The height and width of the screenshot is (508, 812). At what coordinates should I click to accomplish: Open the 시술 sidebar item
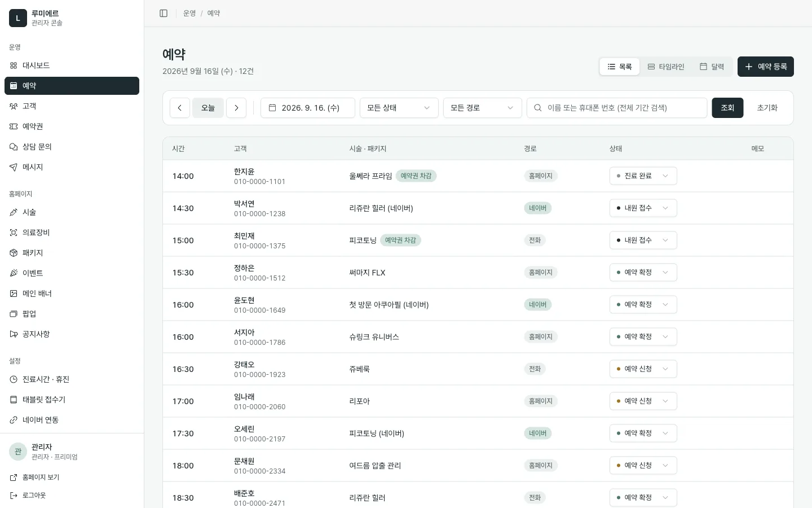click(72, 212)
